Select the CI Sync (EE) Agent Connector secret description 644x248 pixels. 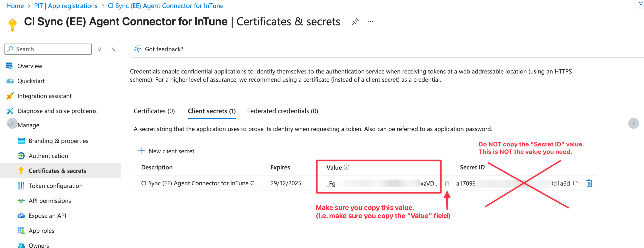point(200,183)
